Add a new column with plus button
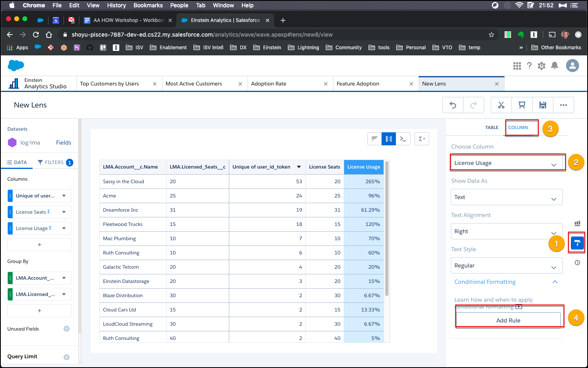 pyautogui.click(x=39, y=245)
